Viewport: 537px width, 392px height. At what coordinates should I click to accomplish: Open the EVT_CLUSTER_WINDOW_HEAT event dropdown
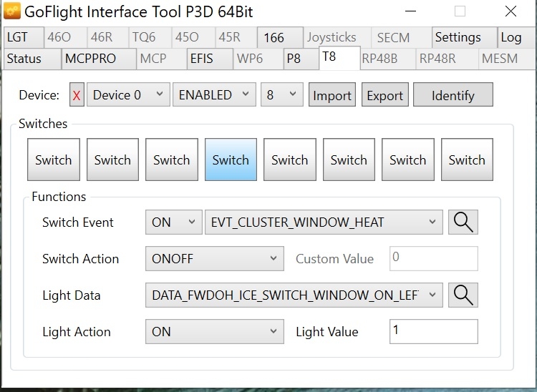(x=324, y=222)
